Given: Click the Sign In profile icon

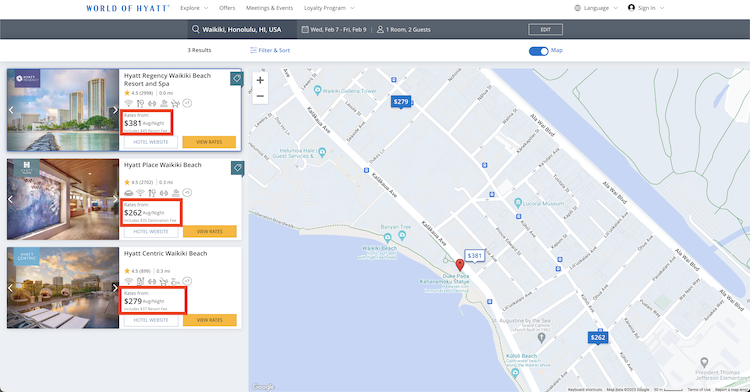Looking at the screenshot, I should tap(631, 8).
